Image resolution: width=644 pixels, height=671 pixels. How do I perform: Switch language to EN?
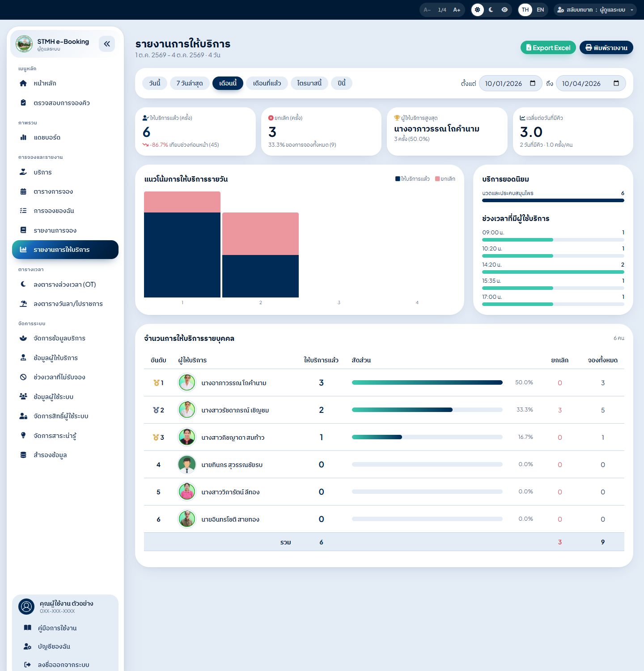tap(540, 10)
